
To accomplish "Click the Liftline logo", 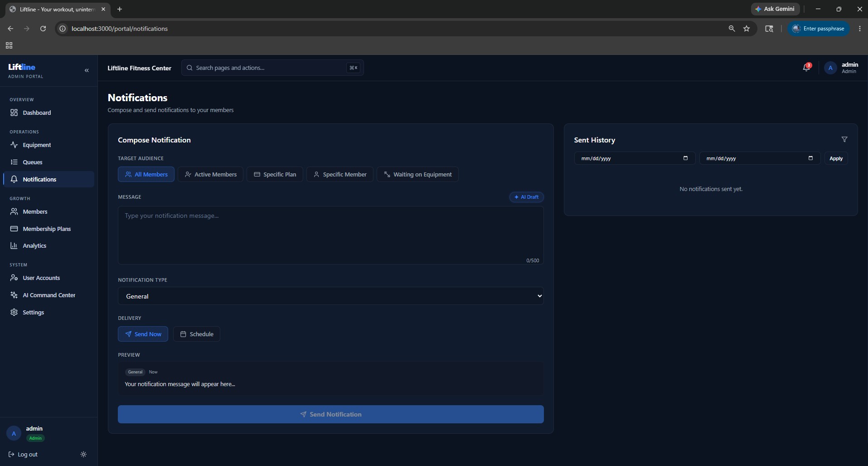I will 22,67.
